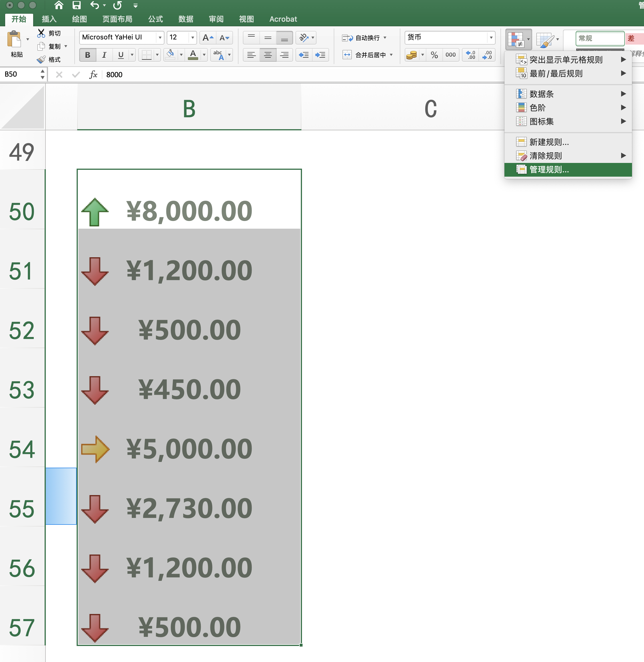The height and width of the screenshot is (662, 644).
Task: Switch to the 数据 ribbon tab
Action: coord(185,19)
